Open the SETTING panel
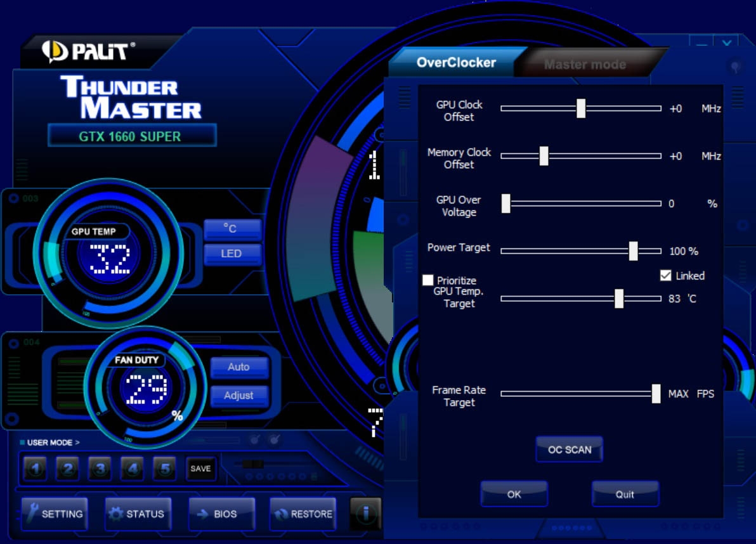 click(x=55, y=514)
